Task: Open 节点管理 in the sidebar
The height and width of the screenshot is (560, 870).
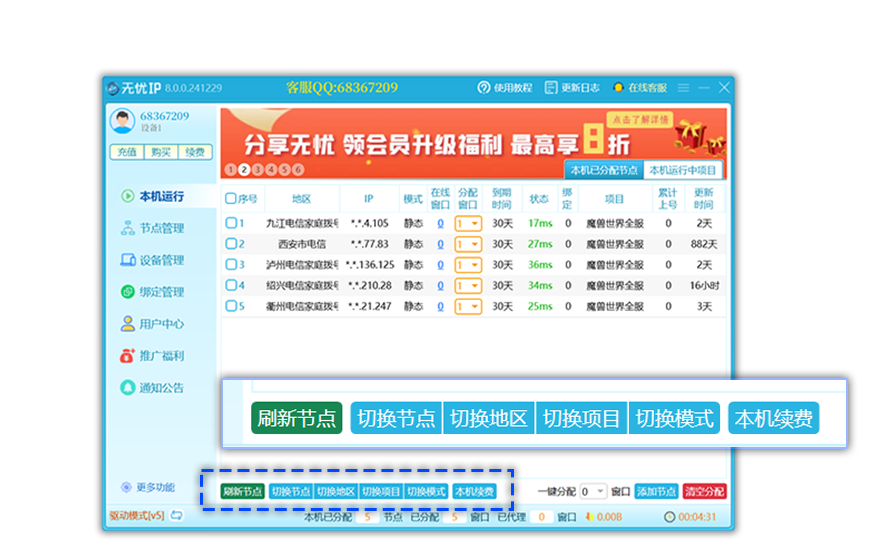Action: pyautogui.click(x=128, y=228)
